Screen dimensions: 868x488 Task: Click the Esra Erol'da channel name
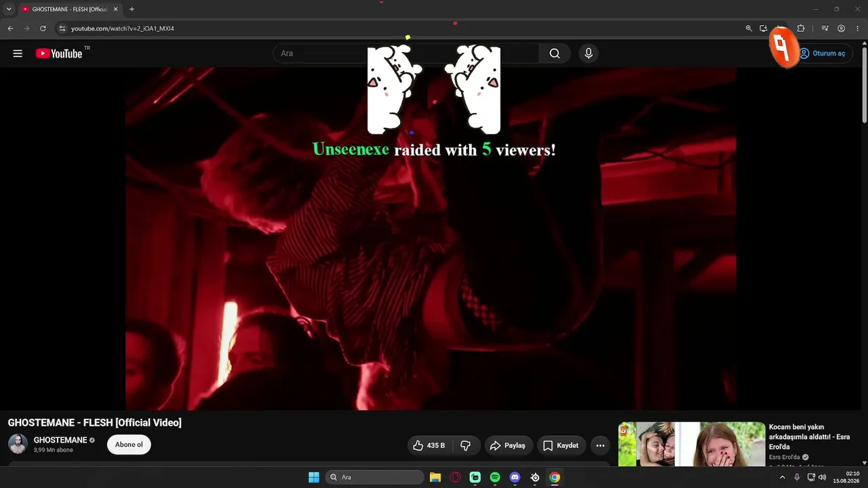pyautogui.click(x=784, y=457)
